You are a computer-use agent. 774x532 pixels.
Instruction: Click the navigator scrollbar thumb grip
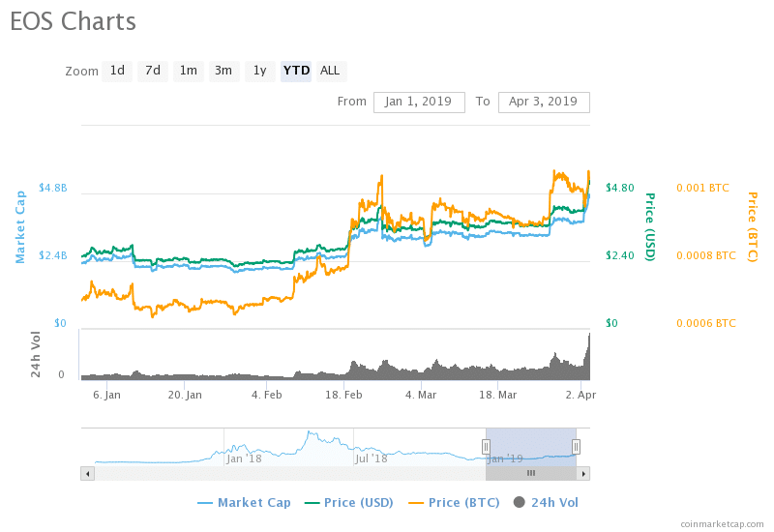coord(531,474)
